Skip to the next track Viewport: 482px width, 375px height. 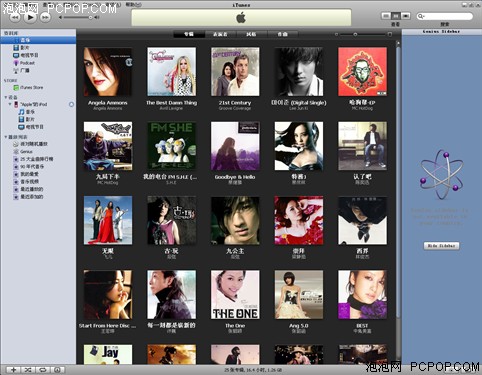tap(45, 18)
